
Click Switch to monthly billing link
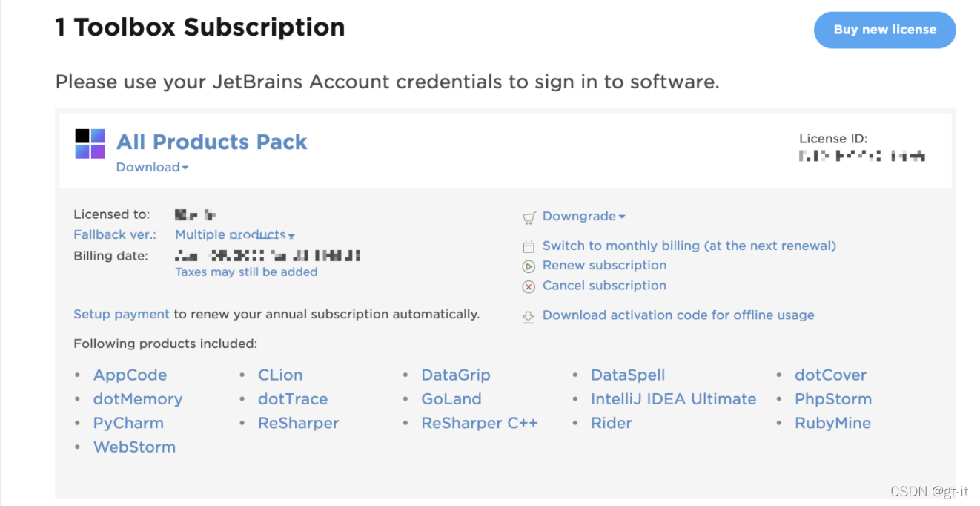[x=689, y=246]
